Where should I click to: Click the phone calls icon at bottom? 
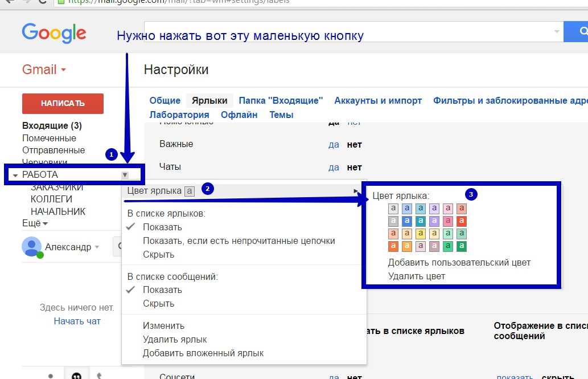tap(100, 376)
